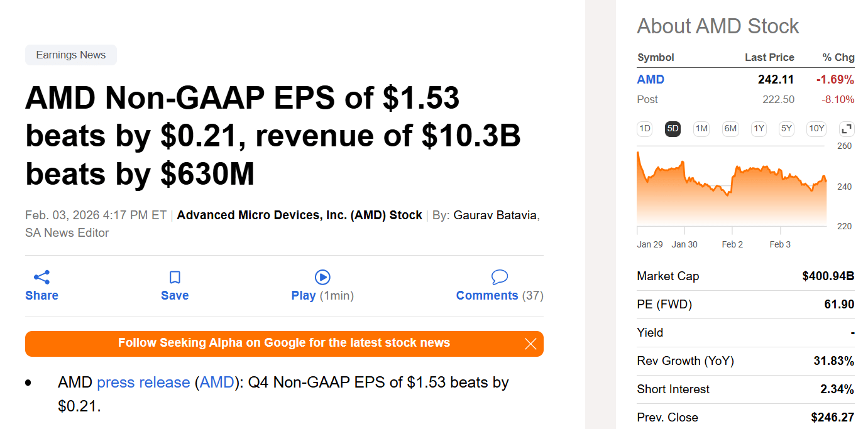The height and width of the screenshot is (429, 868).
Task: Dismiss the orange Follow Seeking Alpha banner
Action: coord(530,344)
